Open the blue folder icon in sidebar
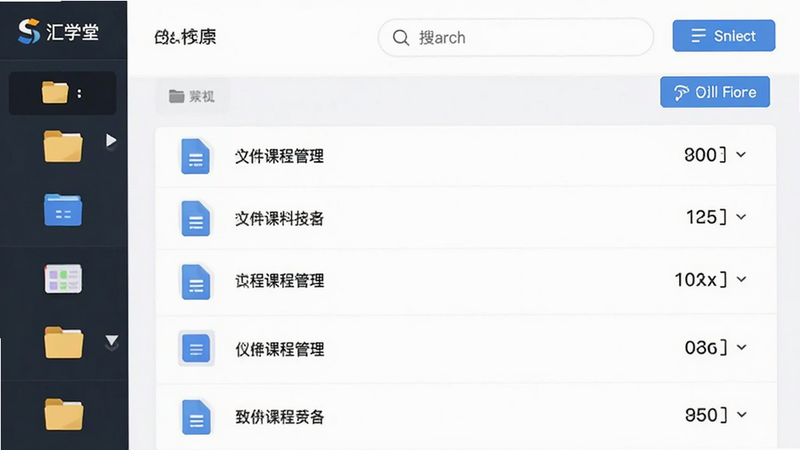The height and width of the screenshot is (450, 800). tap(63, 210)
